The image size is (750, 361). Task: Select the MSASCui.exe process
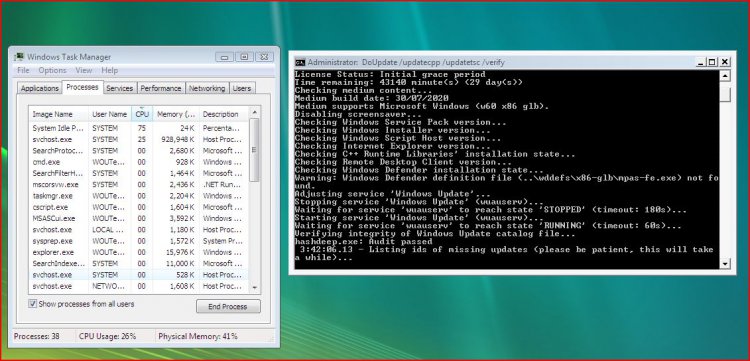click(x=138, y=219)
